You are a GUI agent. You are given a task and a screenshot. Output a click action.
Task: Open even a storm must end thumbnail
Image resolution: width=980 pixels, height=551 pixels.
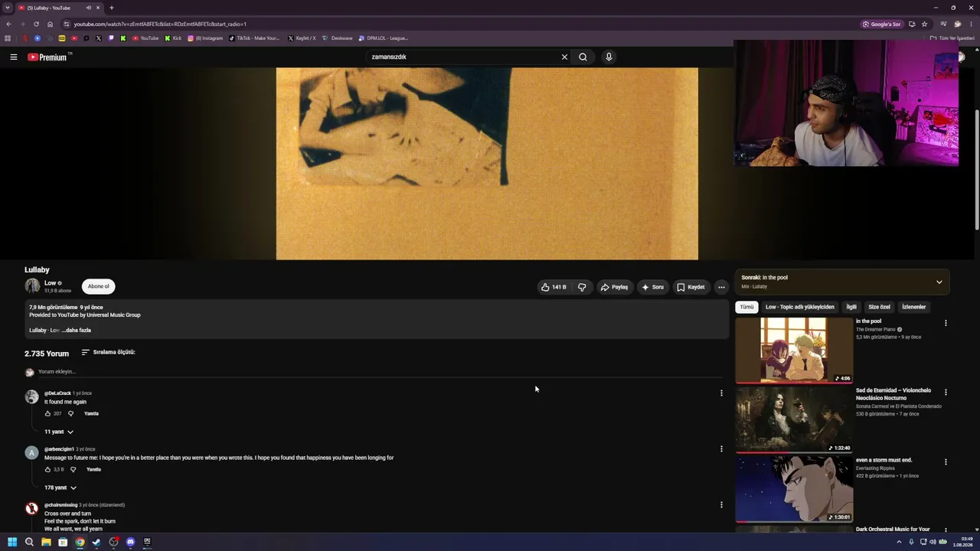click(794, 489)
